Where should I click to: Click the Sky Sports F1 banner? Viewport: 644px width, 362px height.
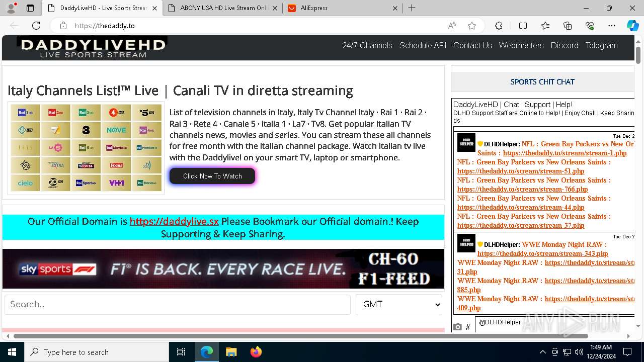[x=223, y=269]
